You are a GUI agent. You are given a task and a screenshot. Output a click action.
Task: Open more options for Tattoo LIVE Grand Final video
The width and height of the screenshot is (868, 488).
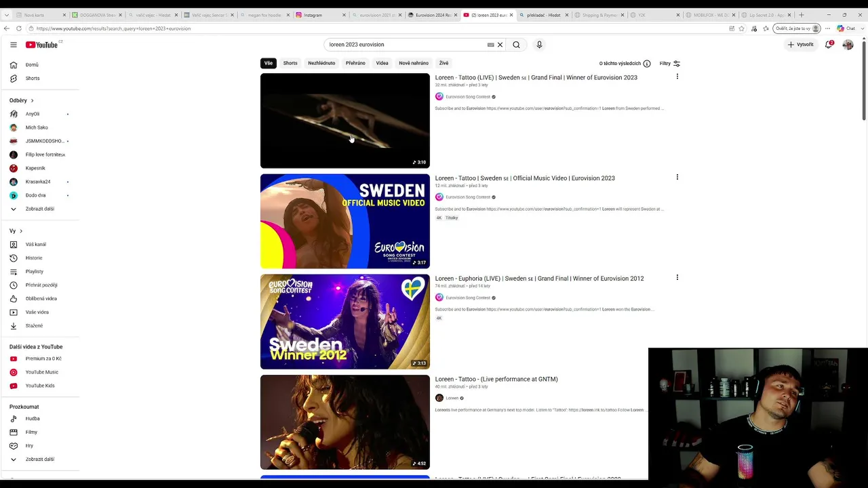coord(677,77)
